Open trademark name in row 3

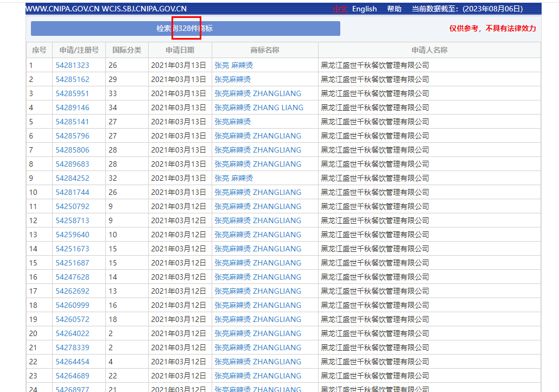tap(258, 93)
